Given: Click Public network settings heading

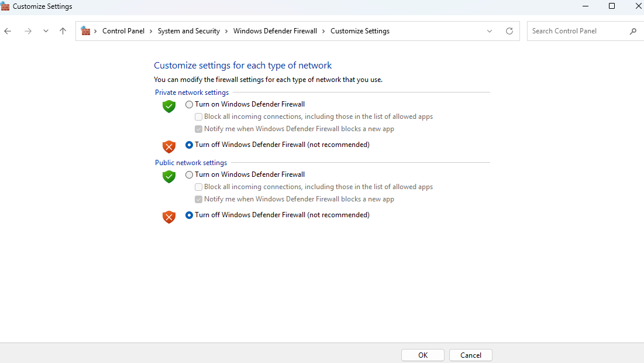Looking at the screenshot, I should [191, 163].
